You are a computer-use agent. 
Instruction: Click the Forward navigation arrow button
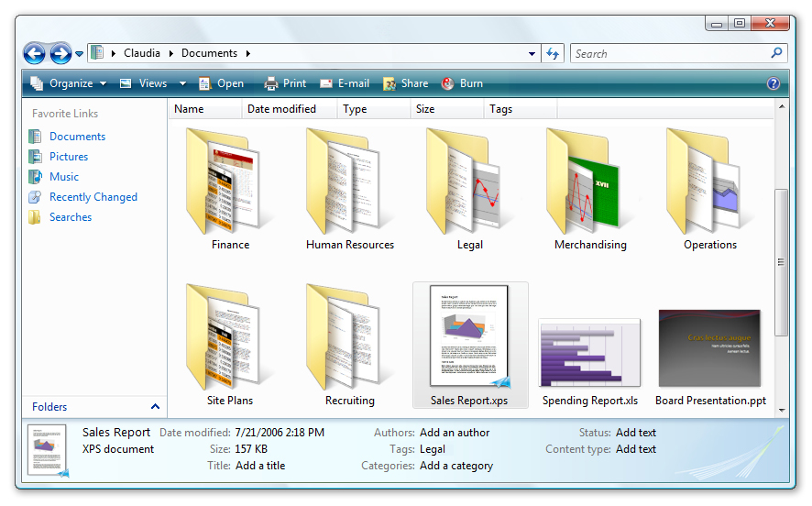60,54
